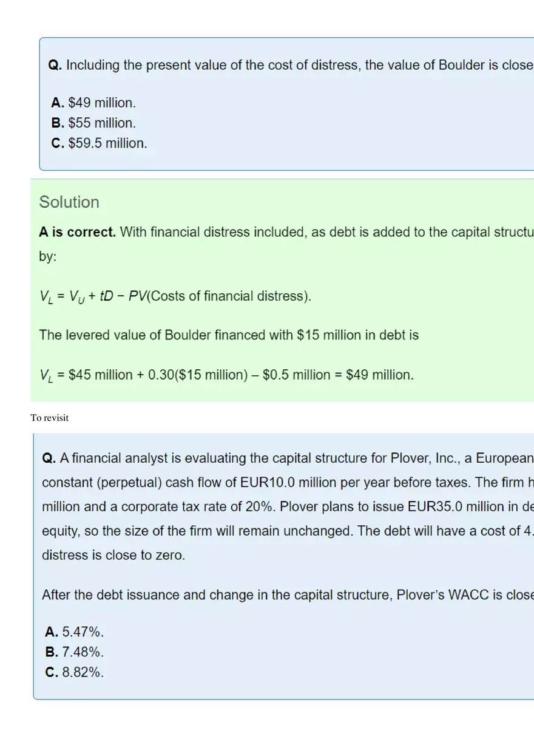Click the 'distress is close to zero.' text
This screenshot has height=756, width=534.
[113, 556]
